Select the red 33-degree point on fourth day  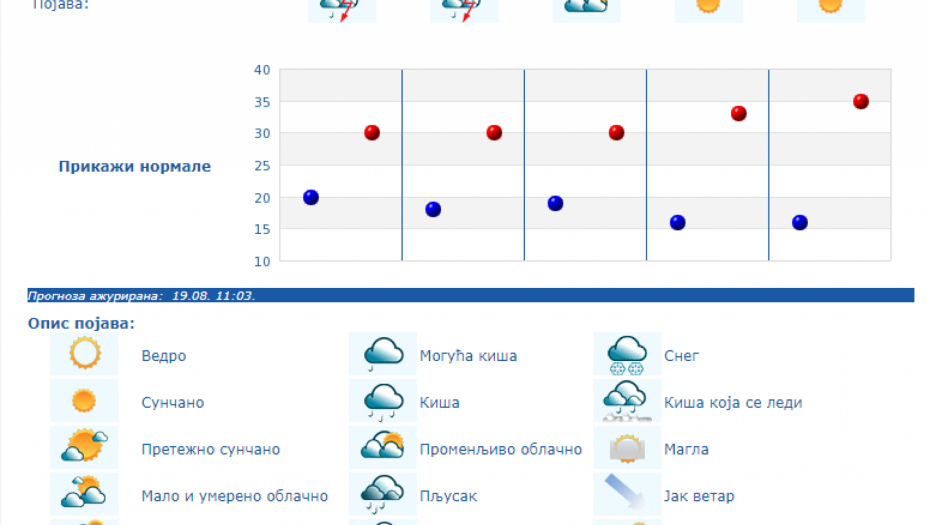click(738, 113)
